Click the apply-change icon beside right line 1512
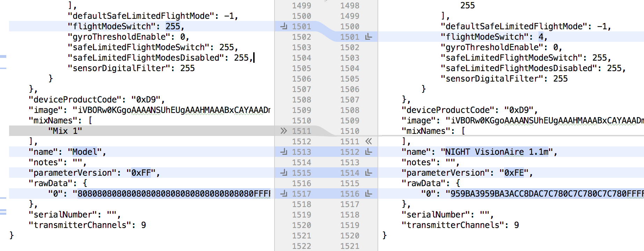 (x=368, y=152)
